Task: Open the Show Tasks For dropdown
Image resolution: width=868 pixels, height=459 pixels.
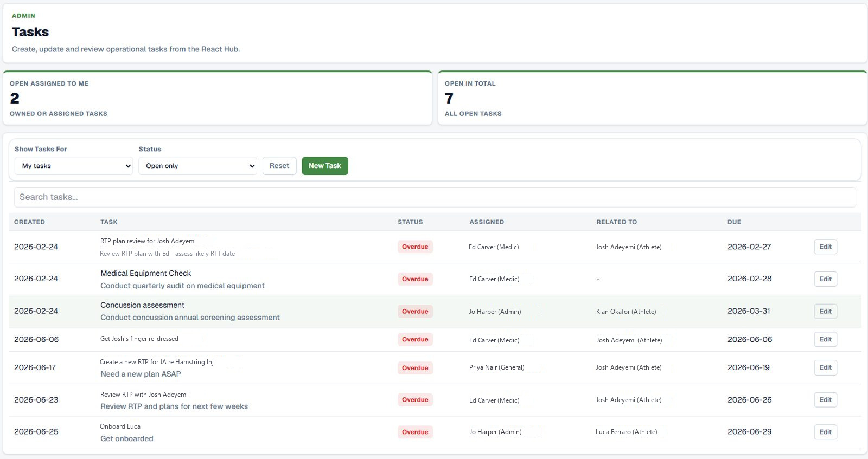Action: click(x=74, y=166)
